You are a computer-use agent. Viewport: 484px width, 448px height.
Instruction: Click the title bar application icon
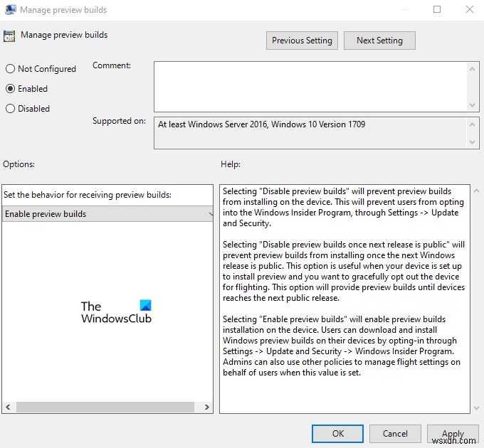(11, 9)
